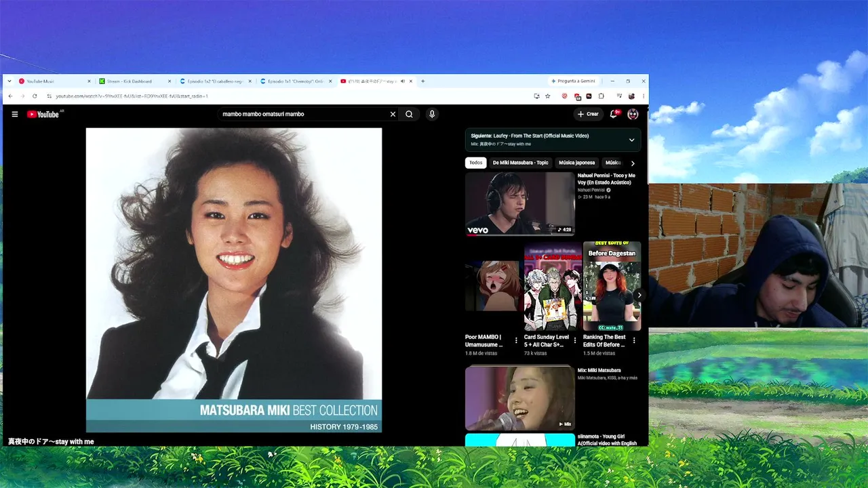Viewport: 868px width, 488px height.
Task: Start voice search with the microphone
Action: pyautogui.click(x=432, y=114)
